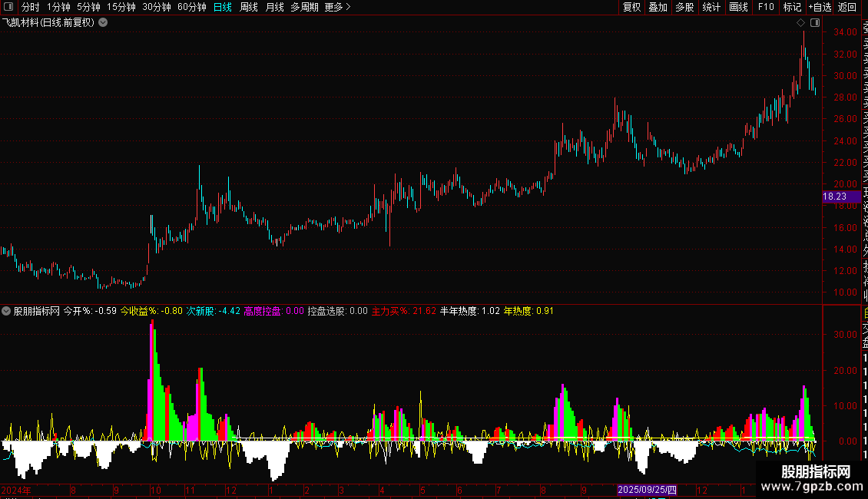The width and height of the screenshot is (868, 499).
Task: Click the 10.00 price axis label
Action: [x=845, y=292]
